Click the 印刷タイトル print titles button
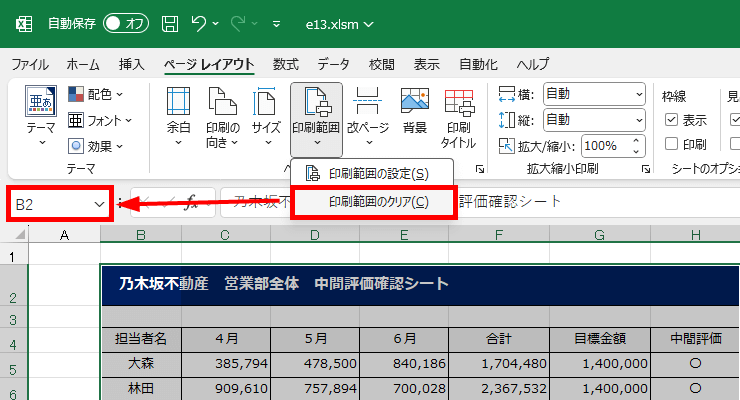The image size is (740, 400). tap(459, 118)
